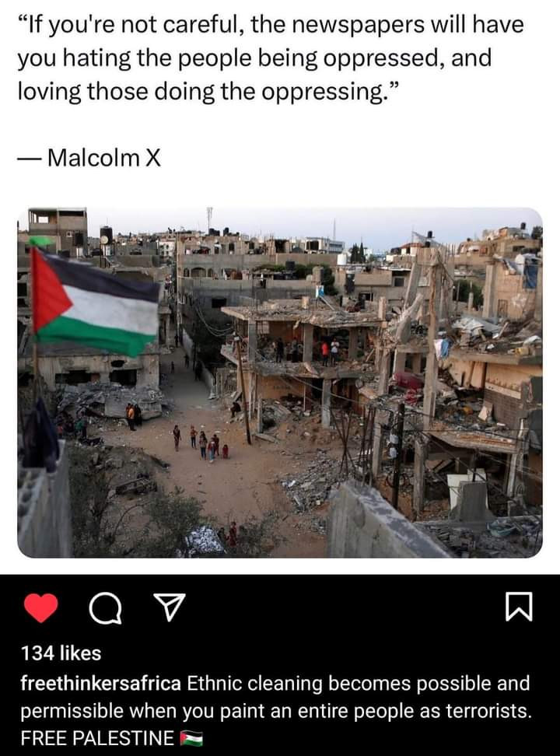Click the group of people walking in the street
This screenshot has width=560, height=756.
(x=201, y=443)
